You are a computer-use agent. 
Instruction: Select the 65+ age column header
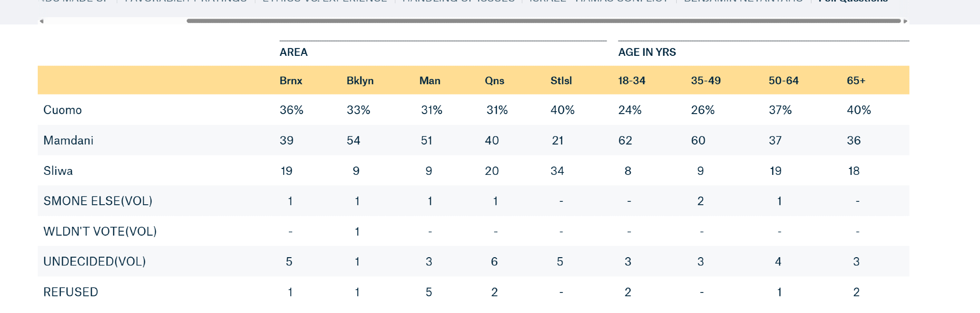856,81
